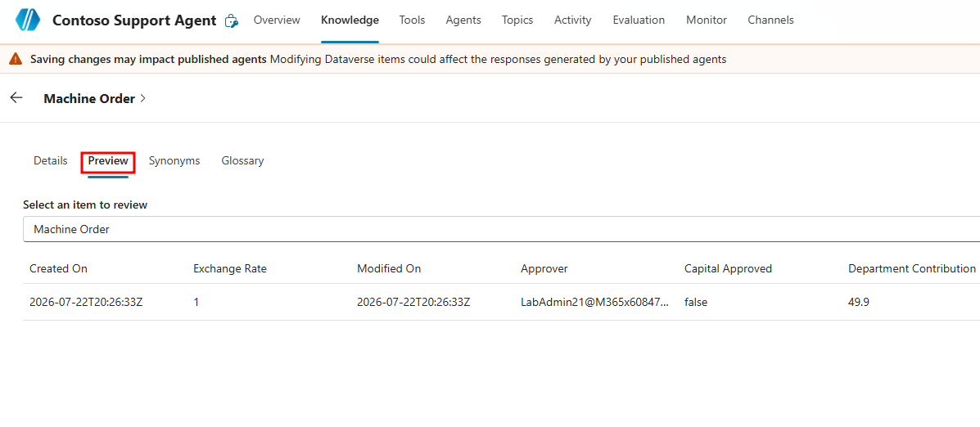
Task: Open the Glossary sub-tab
Action: [242, 160]
